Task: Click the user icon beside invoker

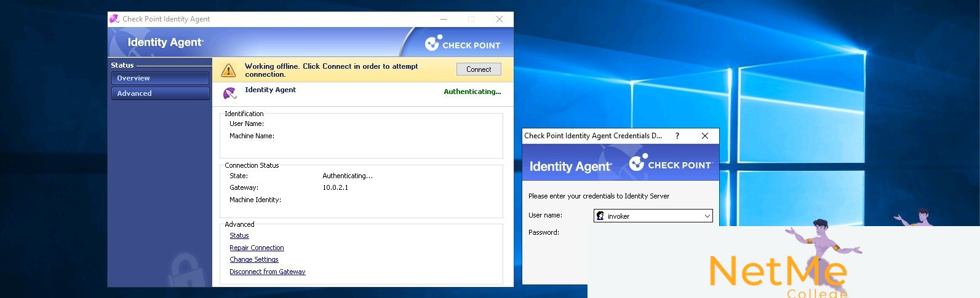Action: click(600, 216)
